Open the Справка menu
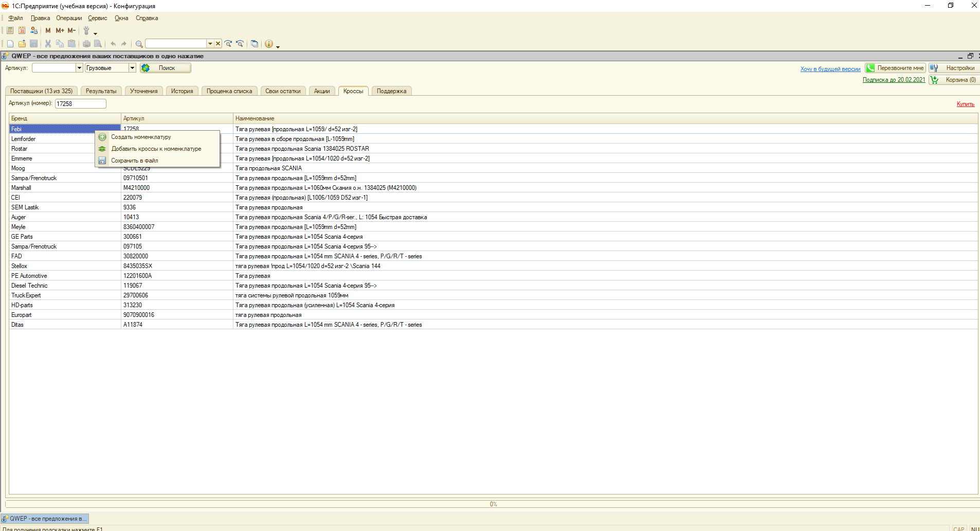This screenshot has height=531, width=980. [147, 18]
